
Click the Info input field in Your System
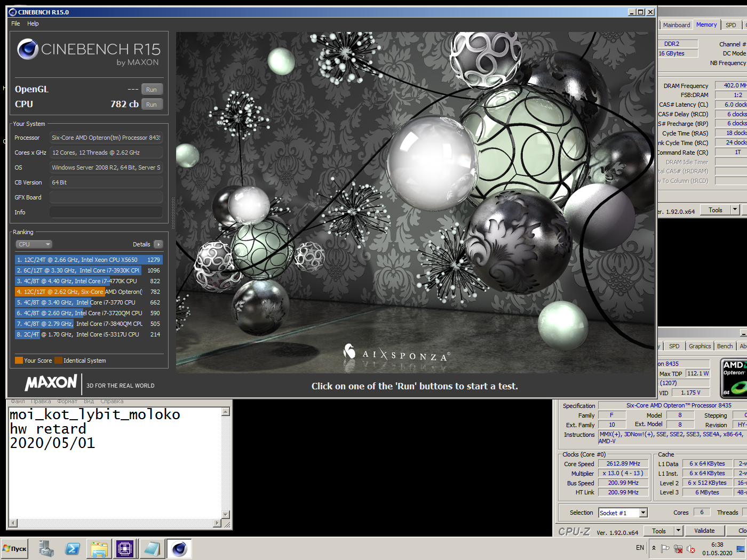point(106,212)
